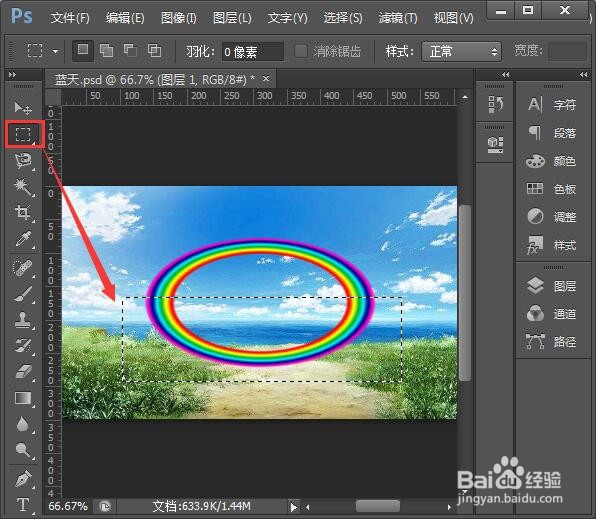Select the Move tool
The image size is (596, 519).
pyautogui.click(x=23, y=108)
